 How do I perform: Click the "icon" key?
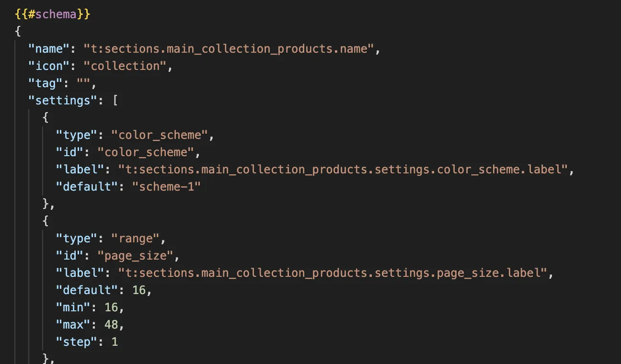tap(46, 66)
